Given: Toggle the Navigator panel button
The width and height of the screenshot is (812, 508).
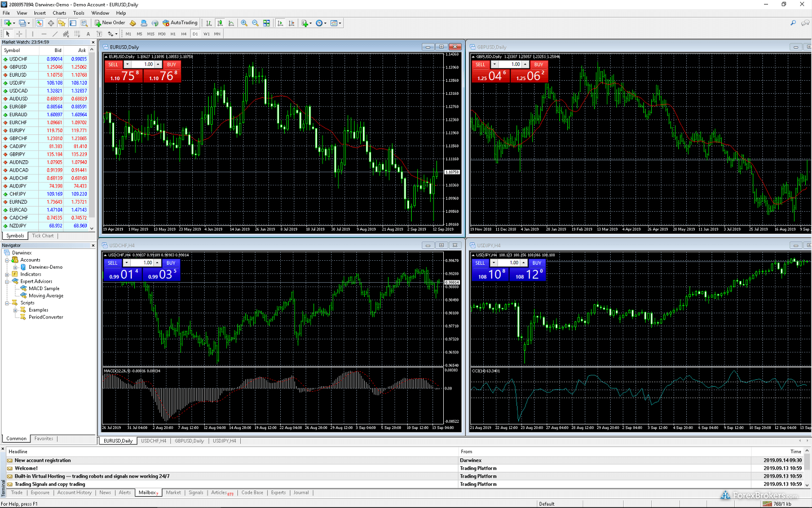Looking at the screenshot, I should 61,23.
